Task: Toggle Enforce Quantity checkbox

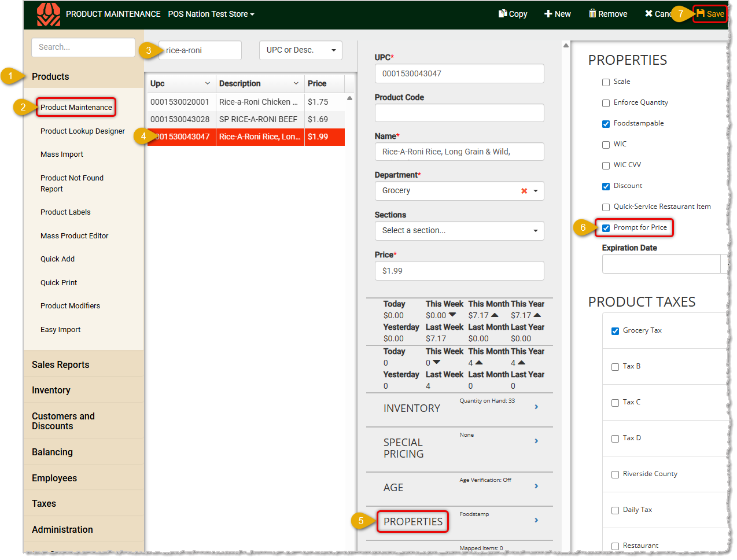Action: (x=606, y=103)
